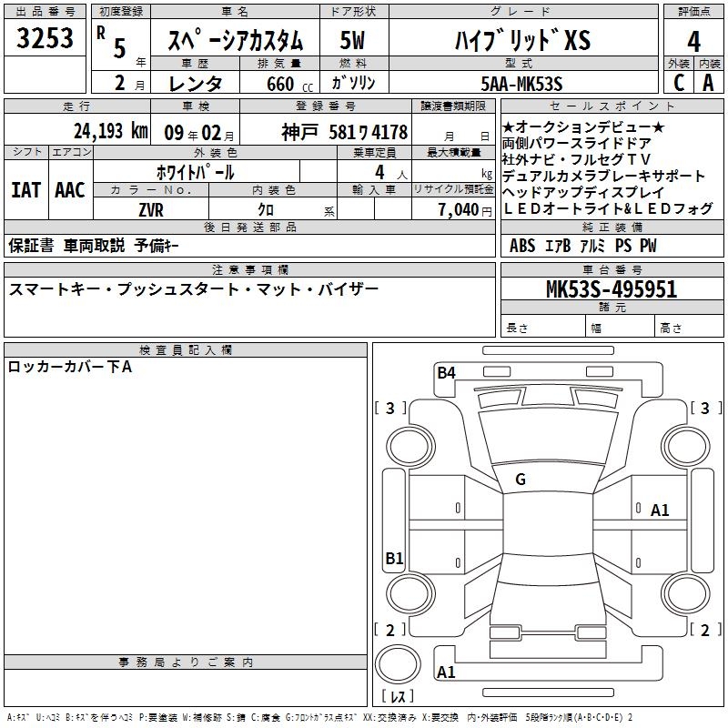Select the exterior grade C
The width and height of the screenshot is (728, 728).
(679, 83)
